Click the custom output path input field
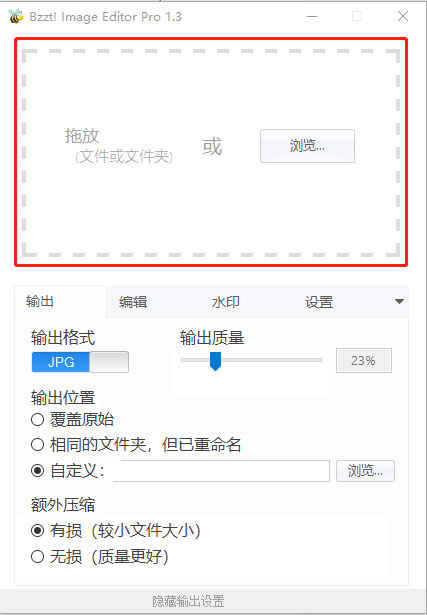This screenshot has height=615, width=427. [x=221, y=471]
